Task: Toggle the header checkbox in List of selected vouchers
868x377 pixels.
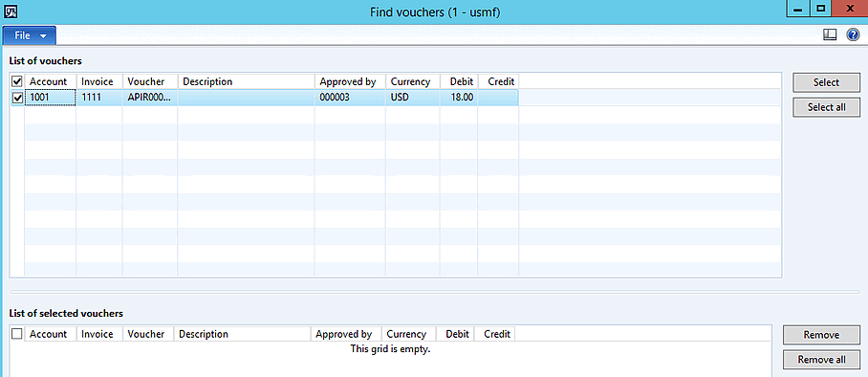Action: tap(17, 334)
